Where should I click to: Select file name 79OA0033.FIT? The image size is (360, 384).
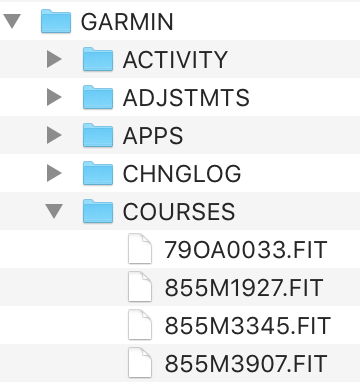pos(246,250)
